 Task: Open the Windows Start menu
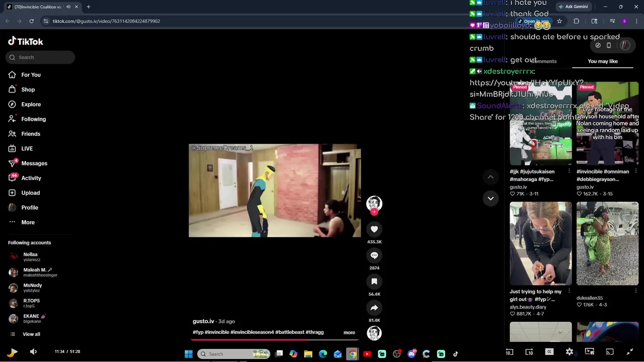(188, 354)
